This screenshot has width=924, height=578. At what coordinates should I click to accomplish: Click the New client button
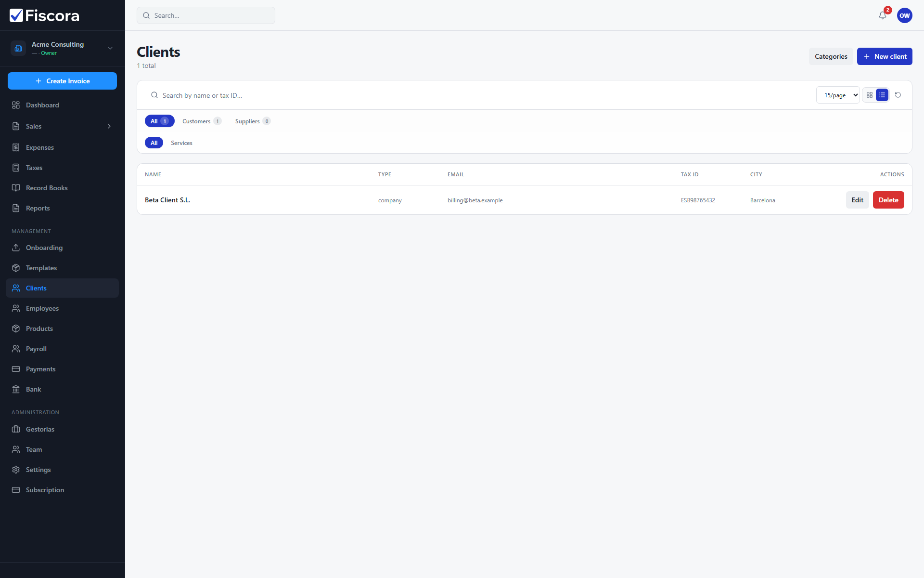pyautogui.click(x=885, y=56)
